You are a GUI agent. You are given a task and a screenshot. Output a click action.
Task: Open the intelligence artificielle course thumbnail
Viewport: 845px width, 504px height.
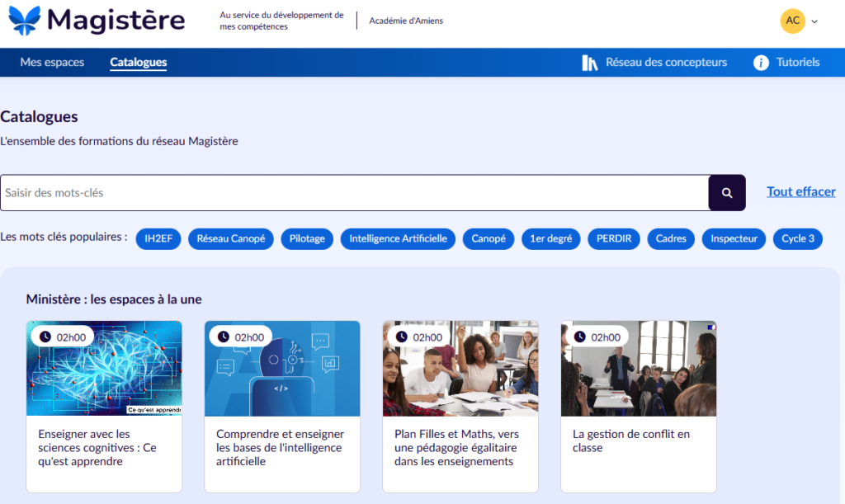(282, 369)
